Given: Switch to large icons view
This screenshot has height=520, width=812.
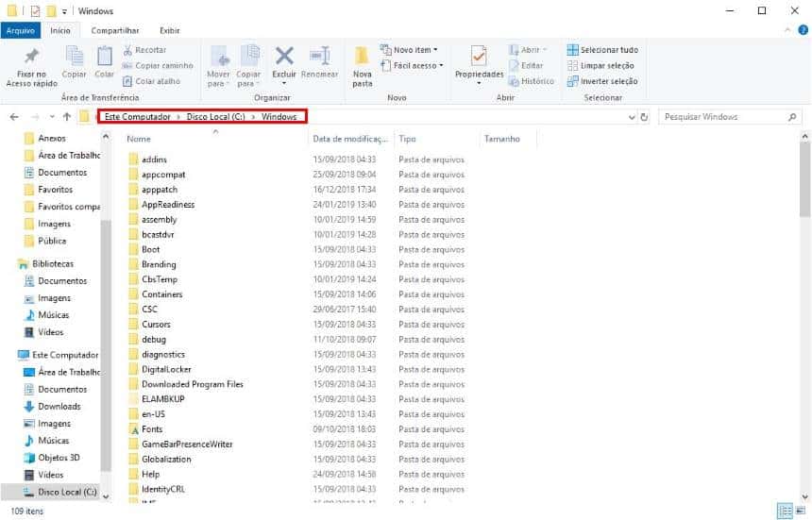Looking at the screenshot, I should point(801,512).
